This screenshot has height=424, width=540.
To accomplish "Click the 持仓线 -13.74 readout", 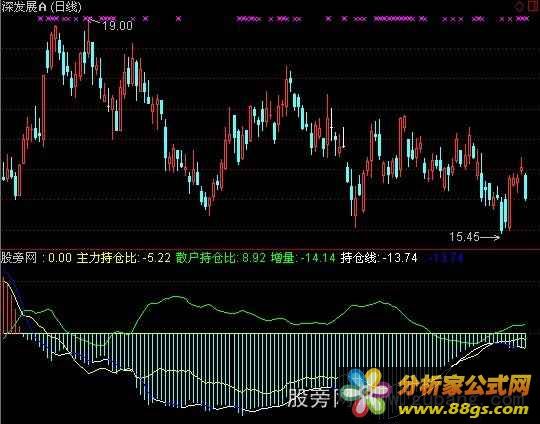I will tap(379, 258).
